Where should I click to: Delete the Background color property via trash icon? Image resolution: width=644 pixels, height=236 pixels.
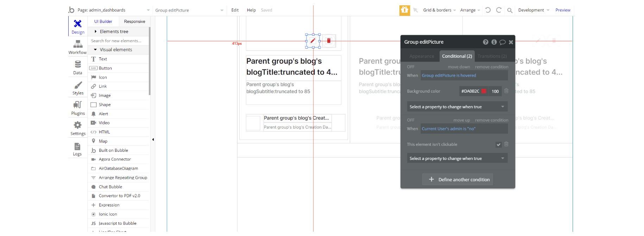pyautogui.click(x=506, y=91)
